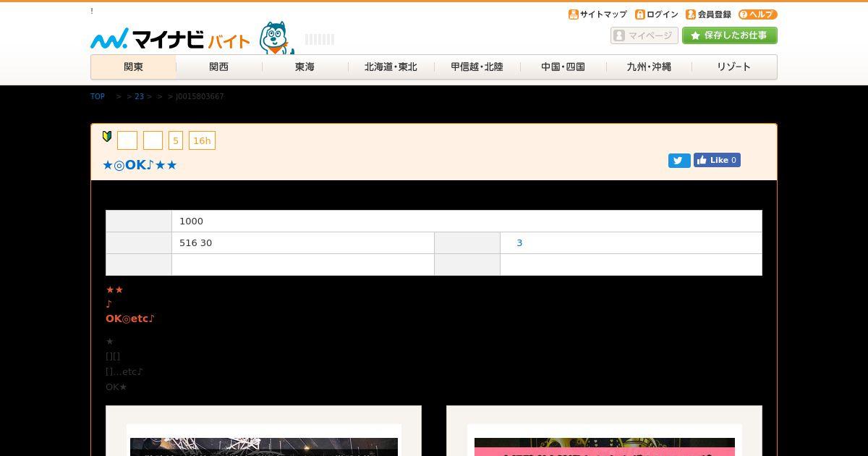Open the right job photo thumbnail
The height and width of the screenshot is (456, 868).
(x=605, y=447)
